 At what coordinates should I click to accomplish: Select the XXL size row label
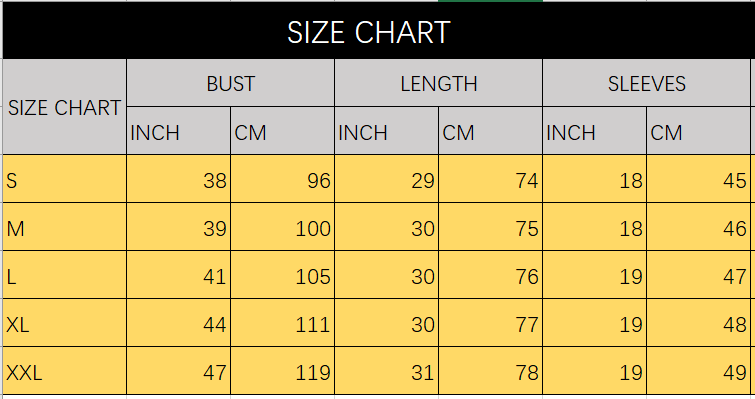[65, 371]
